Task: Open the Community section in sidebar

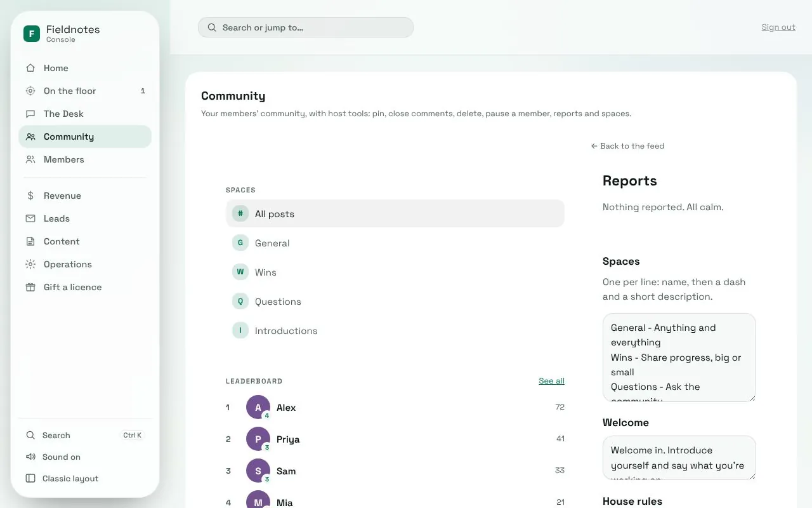Action: point(85,137)
